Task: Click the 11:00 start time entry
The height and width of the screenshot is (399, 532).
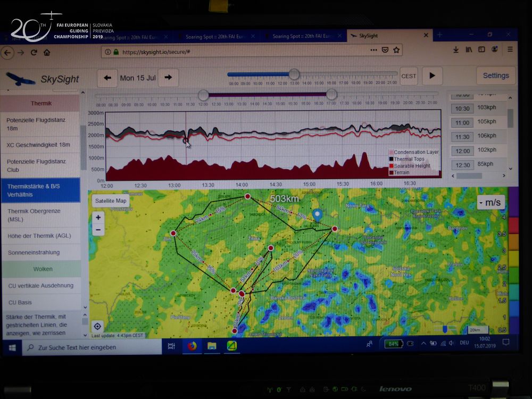Action: (x=462, y=123)
